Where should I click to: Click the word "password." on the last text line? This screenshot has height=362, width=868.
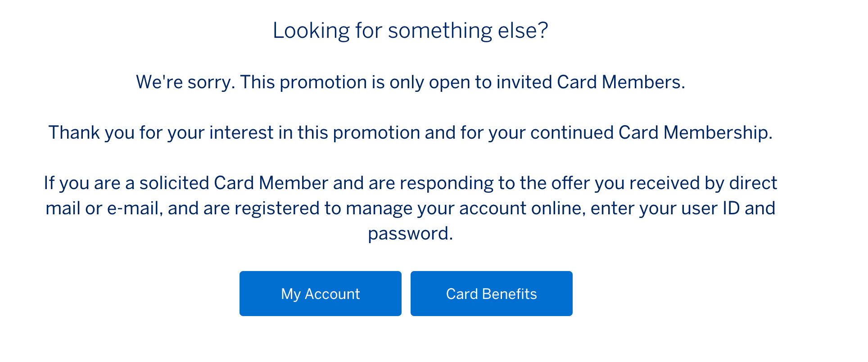[x=410, y=233]
